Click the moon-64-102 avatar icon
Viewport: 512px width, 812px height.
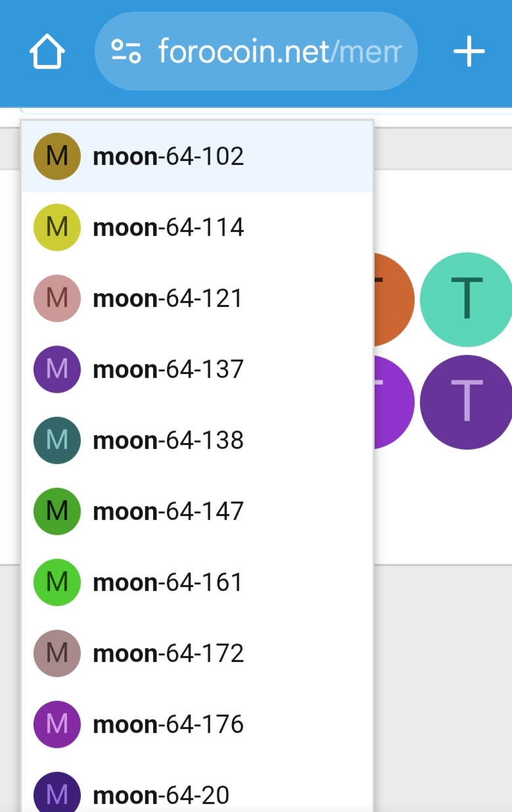coord(57,156)
